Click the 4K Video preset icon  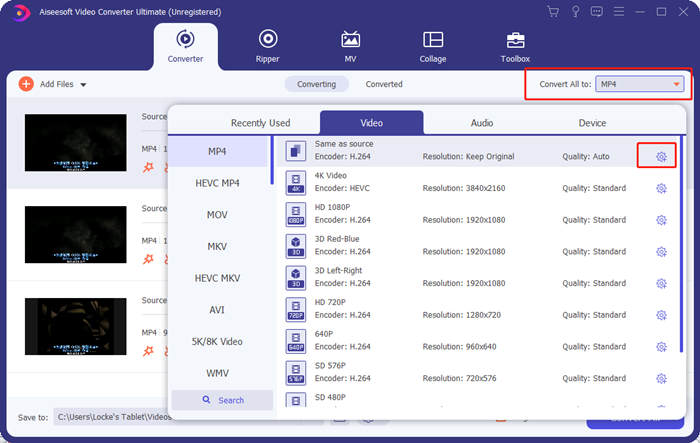pos(296,183)
